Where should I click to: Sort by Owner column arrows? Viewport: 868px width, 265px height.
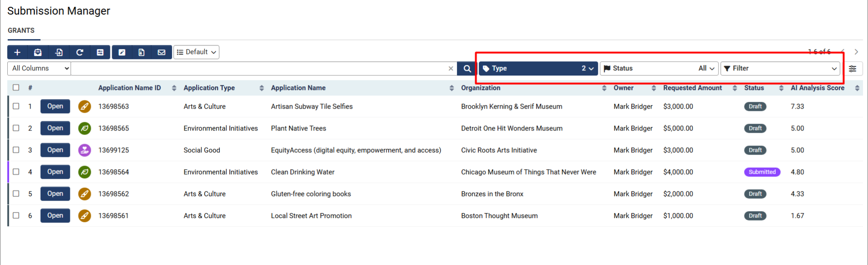[654, 88]
